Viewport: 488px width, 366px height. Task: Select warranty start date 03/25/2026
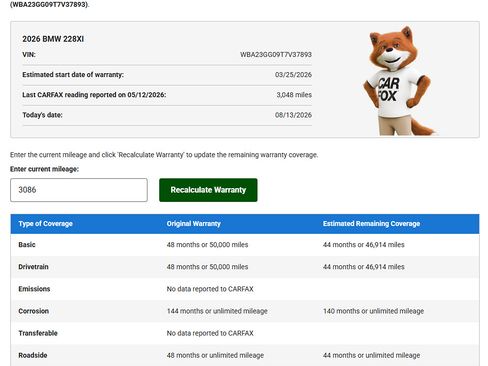pos(293,75)
